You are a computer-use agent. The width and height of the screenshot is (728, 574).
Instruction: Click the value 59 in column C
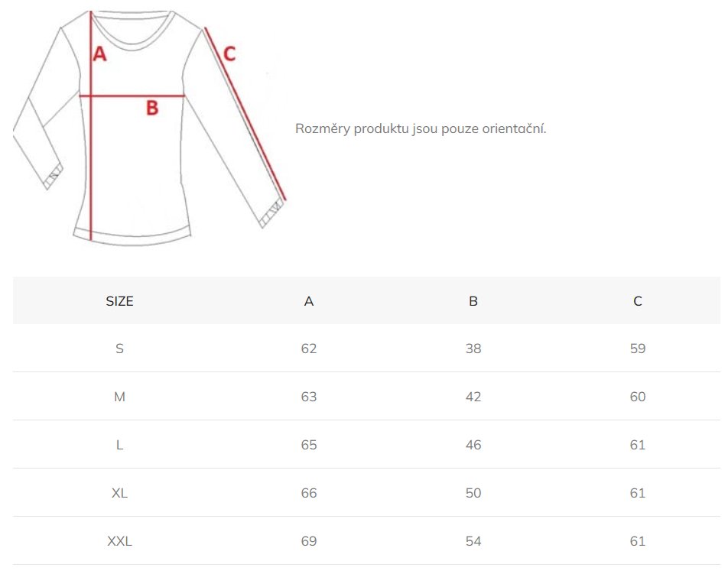click(x=638, y=349)
